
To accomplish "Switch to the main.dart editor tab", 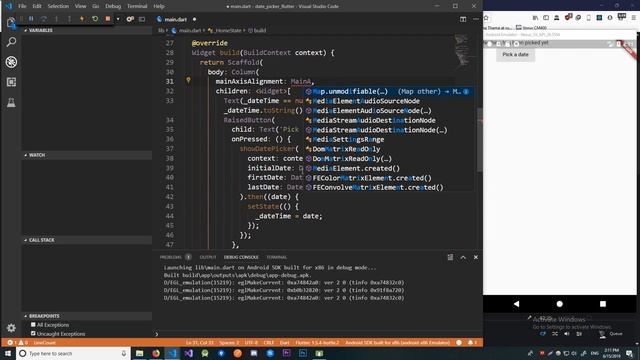I will tap(176, 19).
